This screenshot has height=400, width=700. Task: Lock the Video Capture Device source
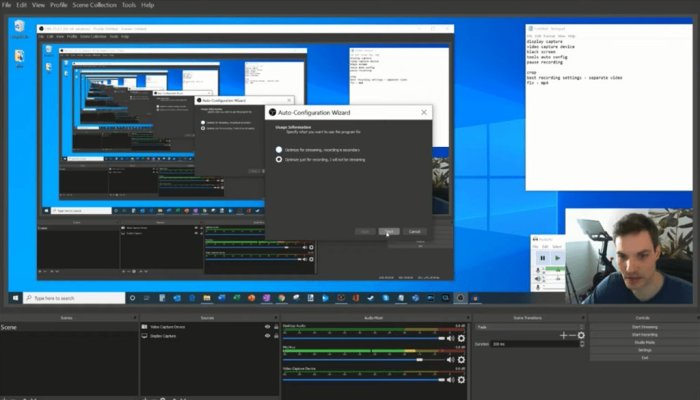[276, 327]
